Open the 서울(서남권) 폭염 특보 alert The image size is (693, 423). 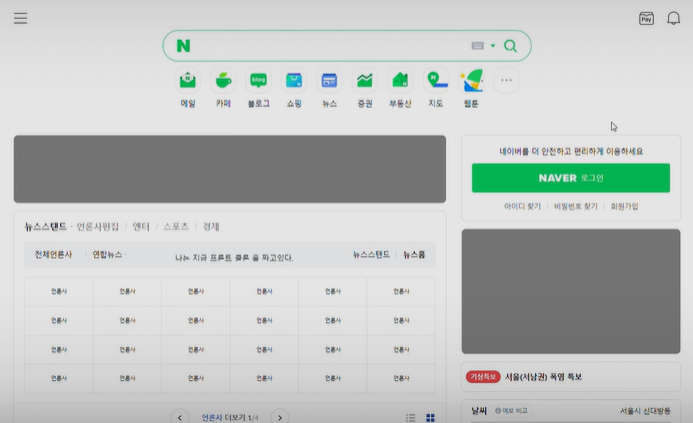point(543,377)
